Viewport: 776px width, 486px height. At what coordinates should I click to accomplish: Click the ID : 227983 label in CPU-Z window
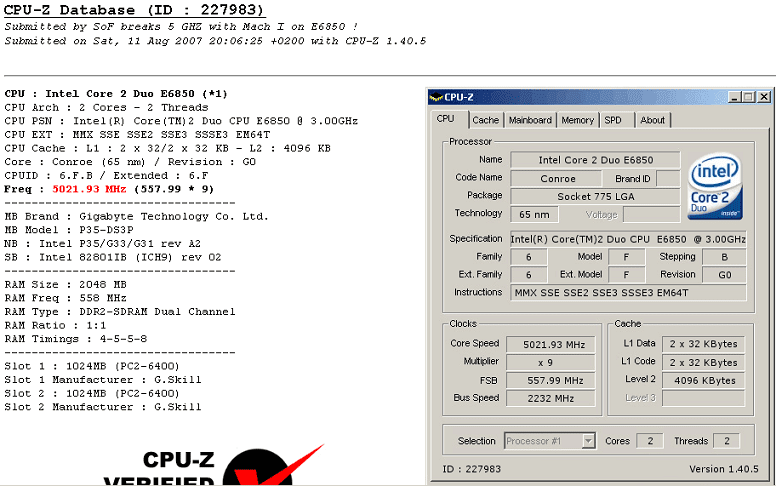point(472,469)
